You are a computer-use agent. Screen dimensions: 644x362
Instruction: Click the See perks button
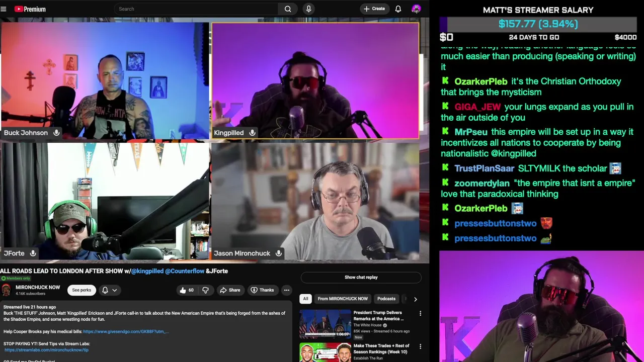coord(82,290)
